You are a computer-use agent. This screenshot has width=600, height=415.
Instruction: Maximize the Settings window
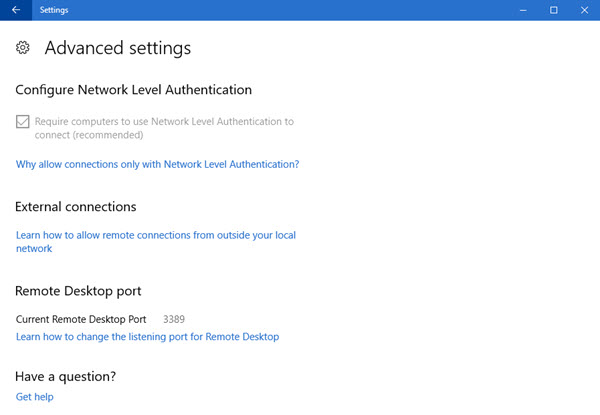[554, 10]
